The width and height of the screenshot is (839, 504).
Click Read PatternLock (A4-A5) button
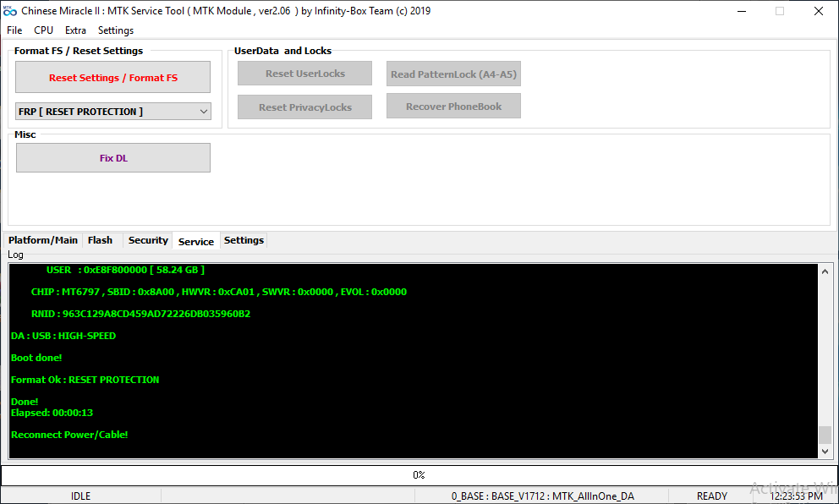click(x=453, y=74)
